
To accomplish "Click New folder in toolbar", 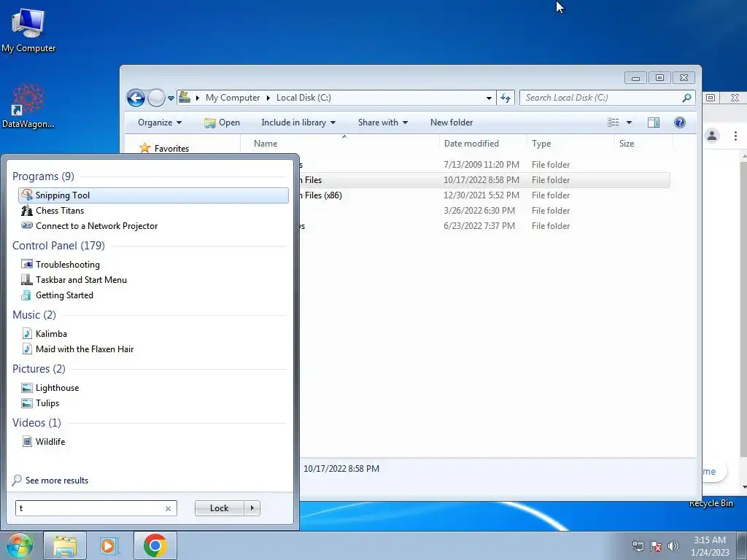I will (x=452, y=122).
